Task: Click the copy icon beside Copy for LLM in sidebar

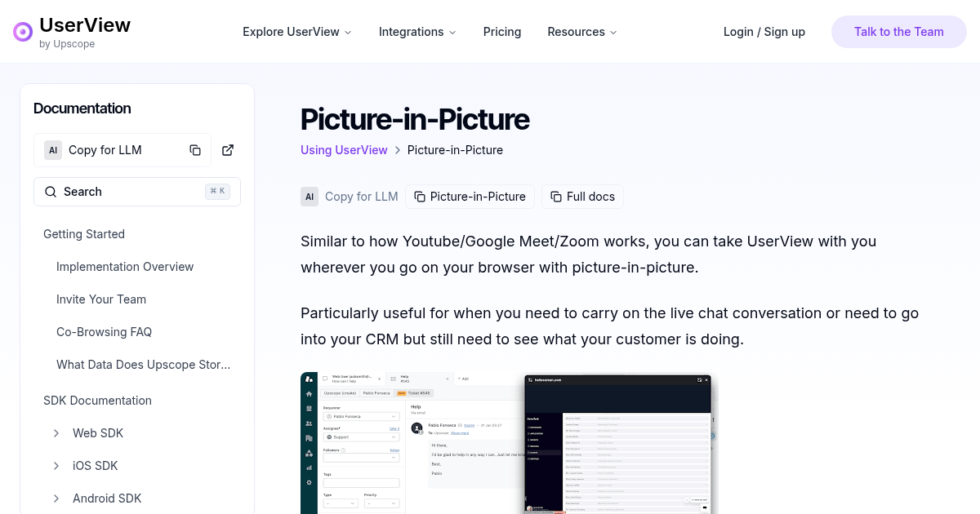Action: coord(195,150)
